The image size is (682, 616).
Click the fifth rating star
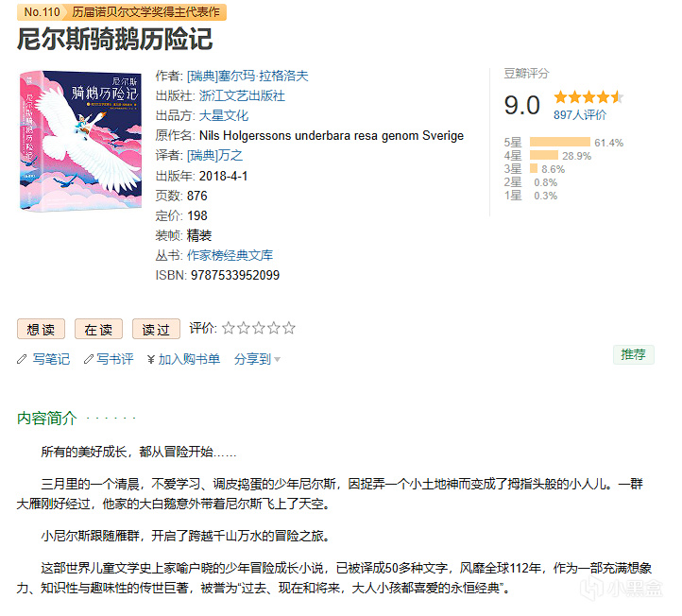tap(288, 328)
